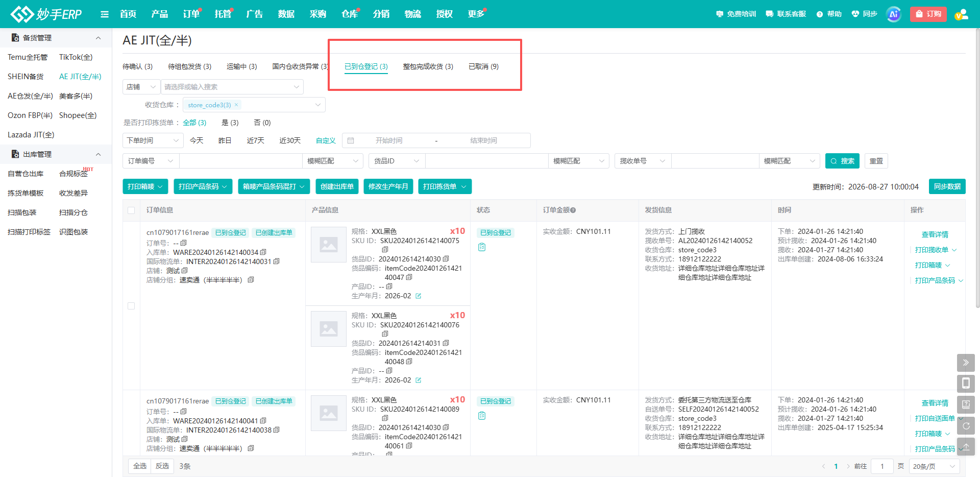Open the 20条/页 page size dropdown
Screen dimensions: 980x477
(934, 466)
